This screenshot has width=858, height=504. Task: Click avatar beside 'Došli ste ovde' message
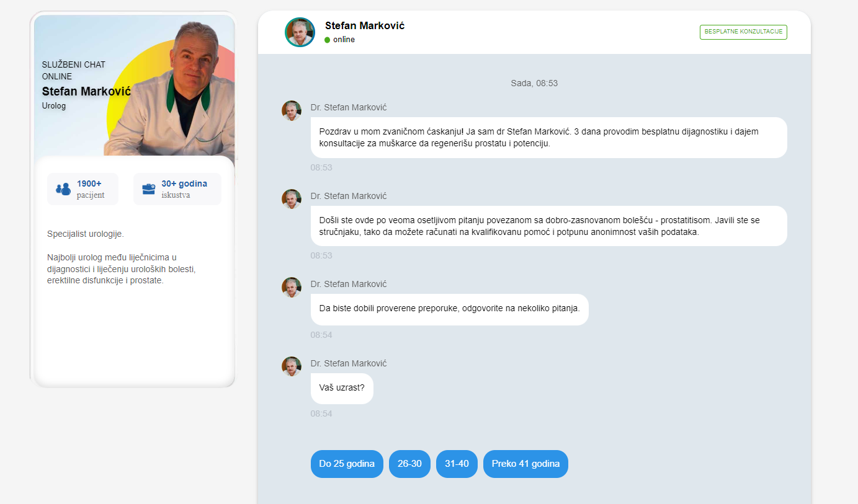pos(292,199)
